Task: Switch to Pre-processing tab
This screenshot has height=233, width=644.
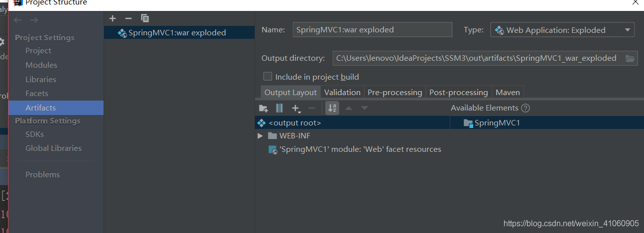Action: click(395, 93)
